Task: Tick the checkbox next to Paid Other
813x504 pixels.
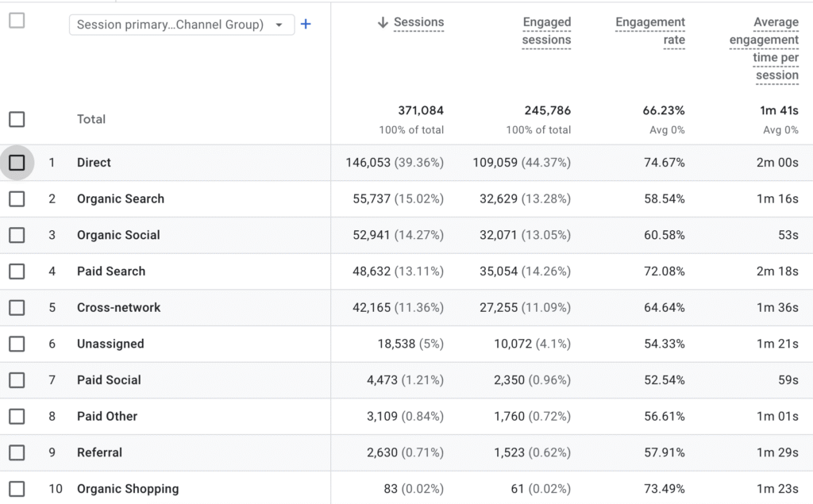Action: click(x=17, y=417)
